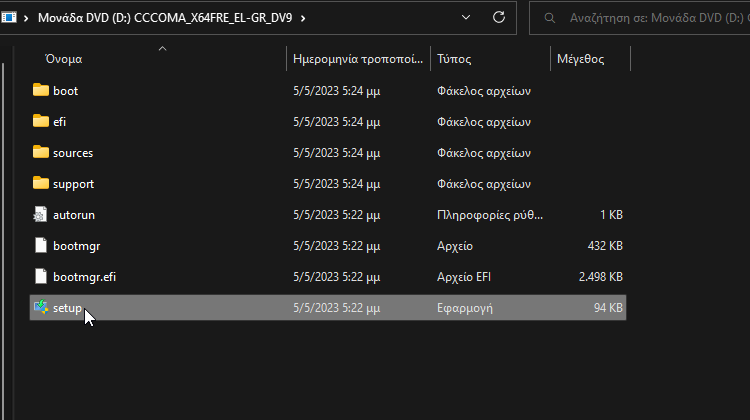
Task: Select the efi folder icon
Action: click(41, 121)
